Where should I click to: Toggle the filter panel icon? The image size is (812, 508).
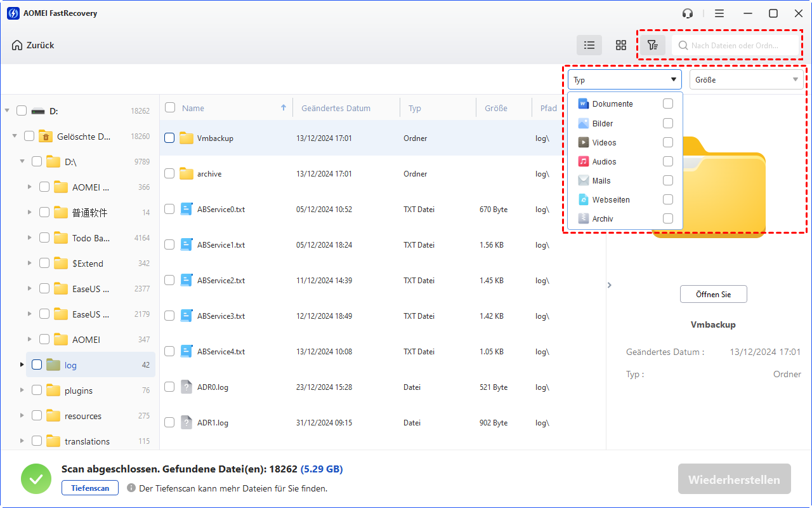click(652, 45)
